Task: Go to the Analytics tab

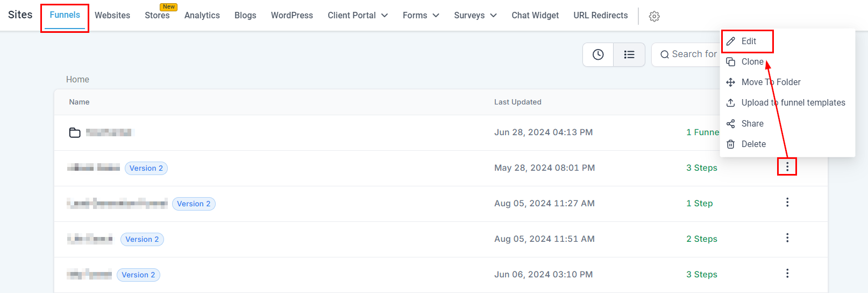Action: coord(202,16)
